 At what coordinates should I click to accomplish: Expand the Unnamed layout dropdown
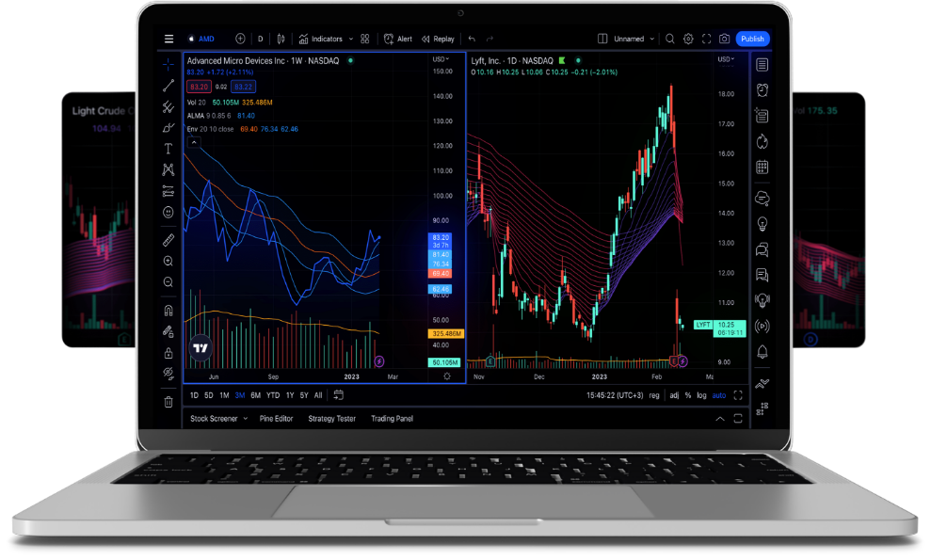coord(652,39)
